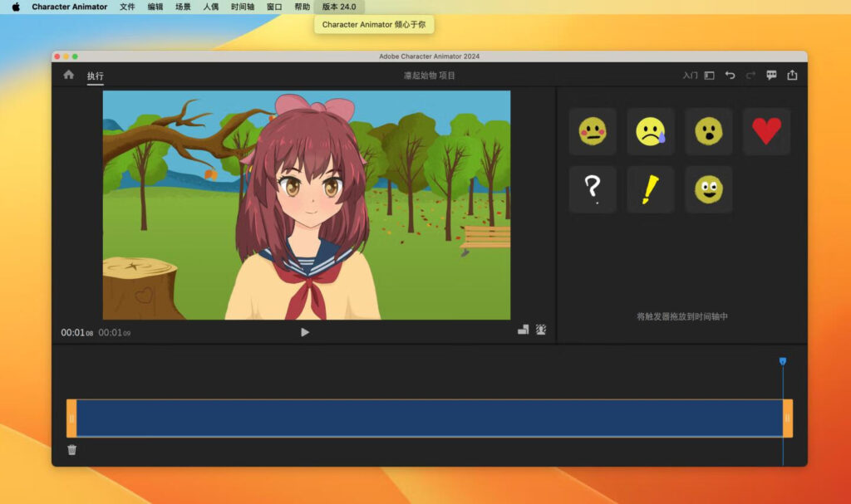
Task: Select the red heart trigger
Action: tap(765, 131)
